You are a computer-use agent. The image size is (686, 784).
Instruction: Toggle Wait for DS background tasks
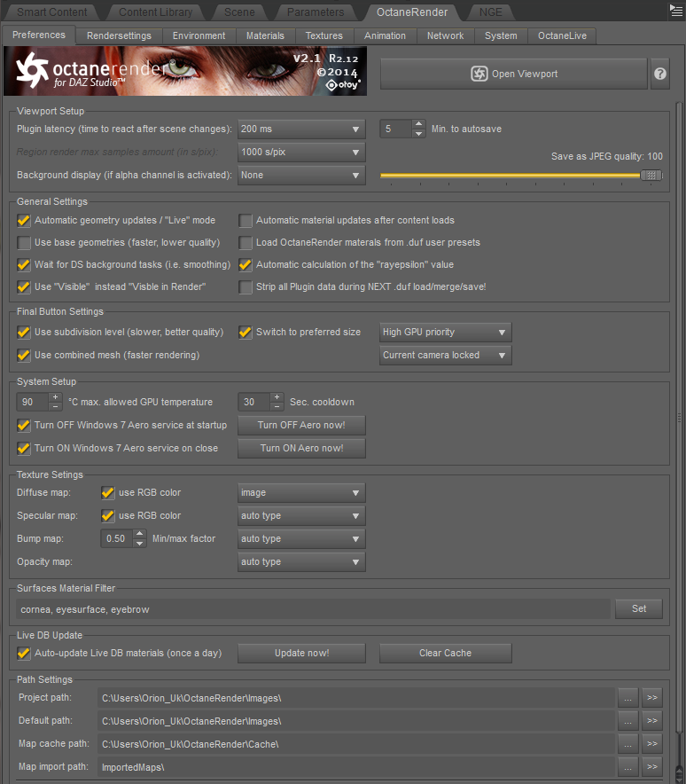tap(23, 265)
